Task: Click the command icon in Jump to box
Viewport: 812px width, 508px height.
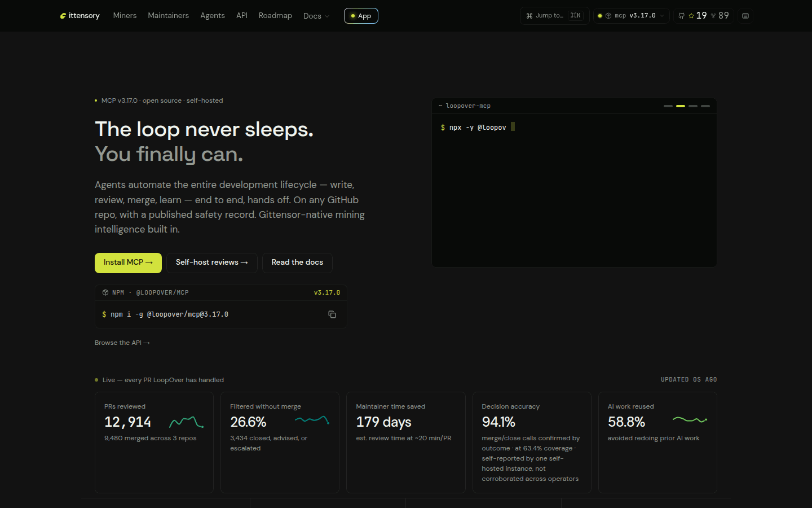Action: click(529, 16)
